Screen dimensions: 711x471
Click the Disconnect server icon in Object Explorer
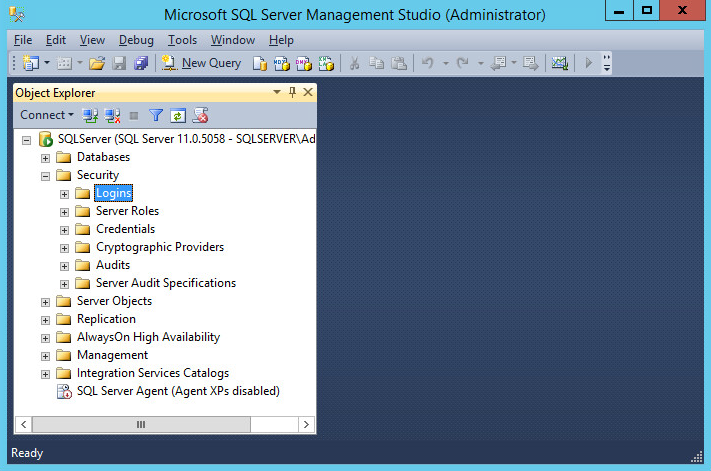[113, 115]
